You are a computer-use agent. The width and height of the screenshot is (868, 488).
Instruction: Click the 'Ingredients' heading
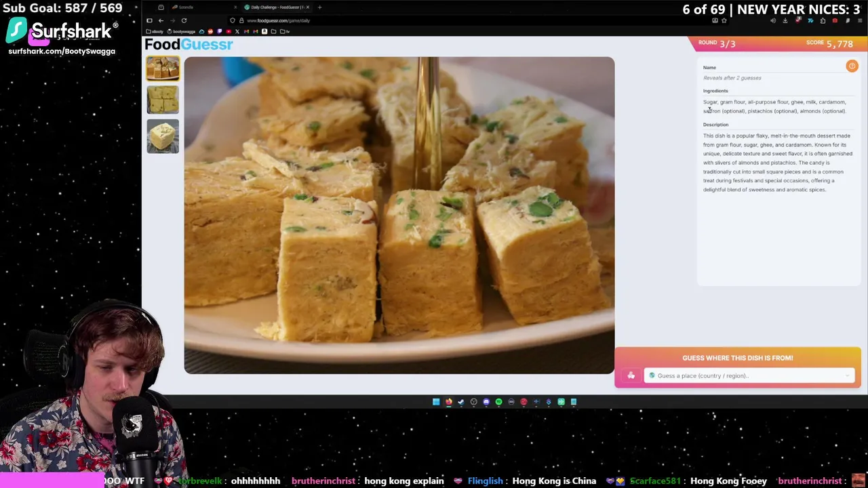(715, 91)
